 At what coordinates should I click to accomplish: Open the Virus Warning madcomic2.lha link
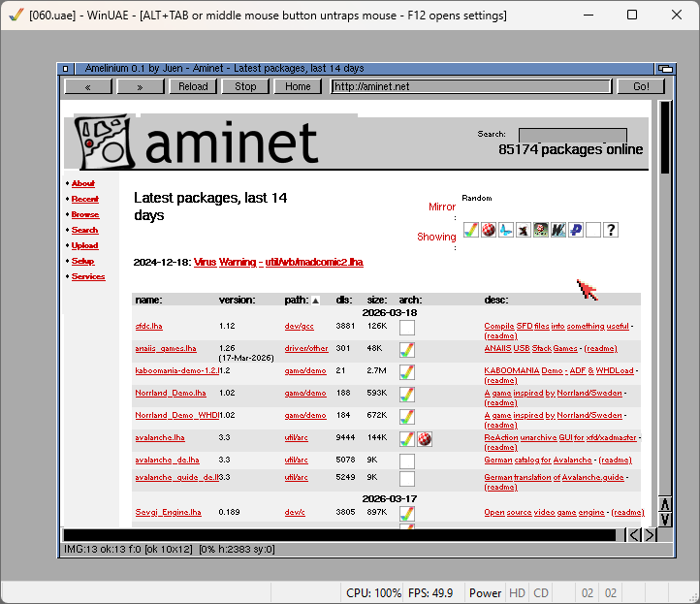278,262
